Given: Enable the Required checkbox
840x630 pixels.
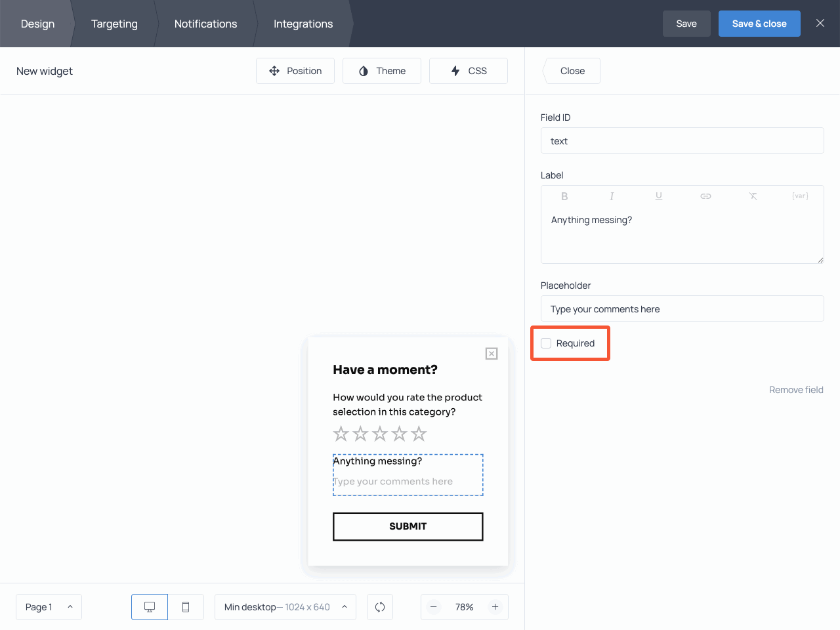Looking at the screenshot, I should [x=546, y=343].
